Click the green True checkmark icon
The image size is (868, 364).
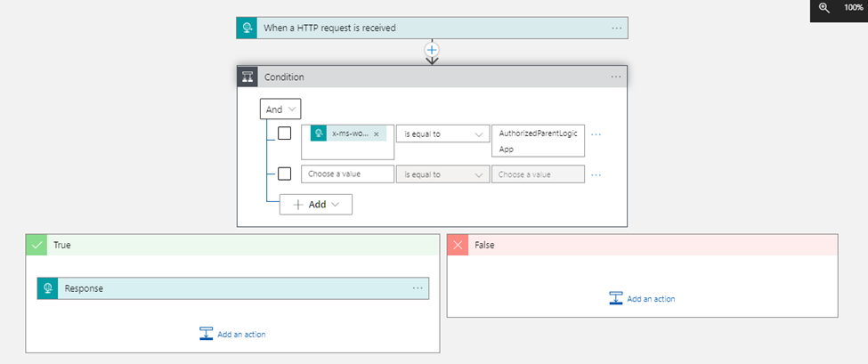pyautogui.click(x=37, y=245)
